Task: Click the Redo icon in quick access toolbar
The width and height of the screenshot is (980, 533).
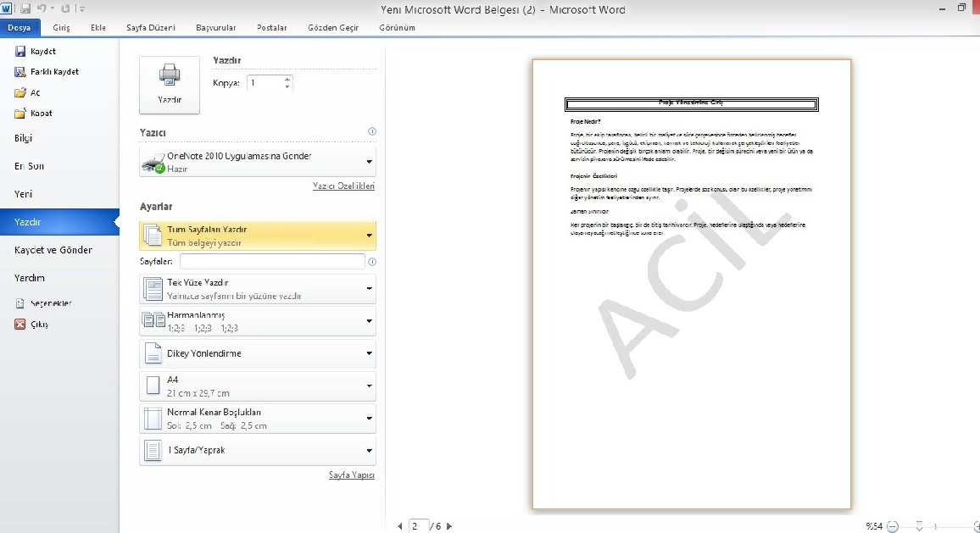Action: pos(65,8)
